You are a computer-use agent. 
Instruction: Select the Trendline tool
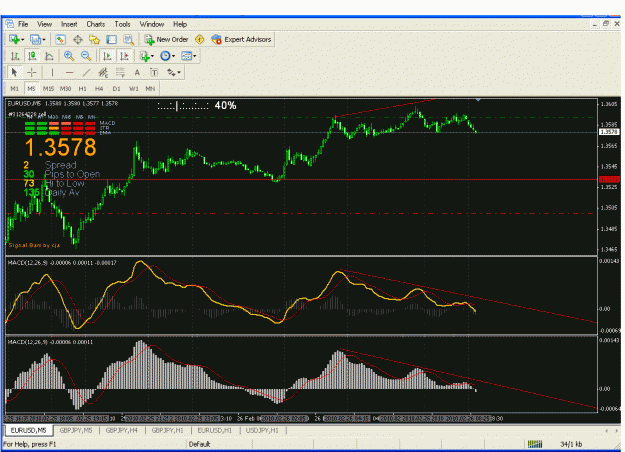(86, 73)
